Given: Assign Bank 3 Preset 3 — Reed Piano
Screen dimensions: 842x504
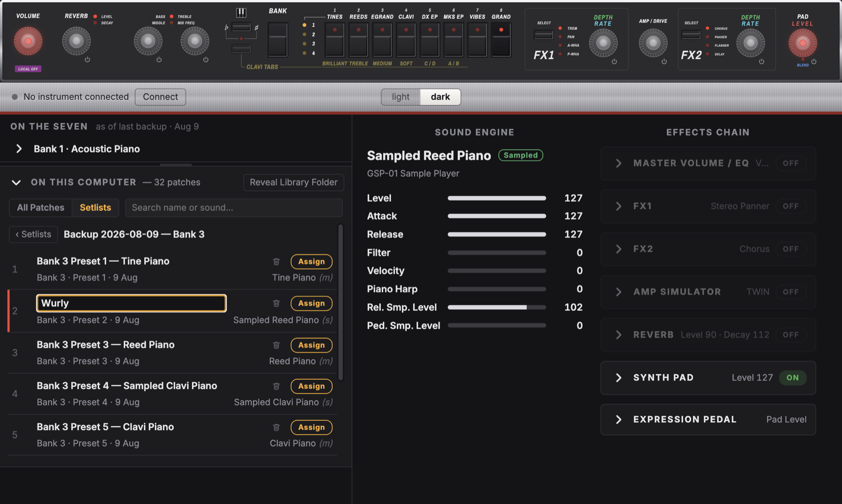Looking at the screenshot, I should coord(311,345).
